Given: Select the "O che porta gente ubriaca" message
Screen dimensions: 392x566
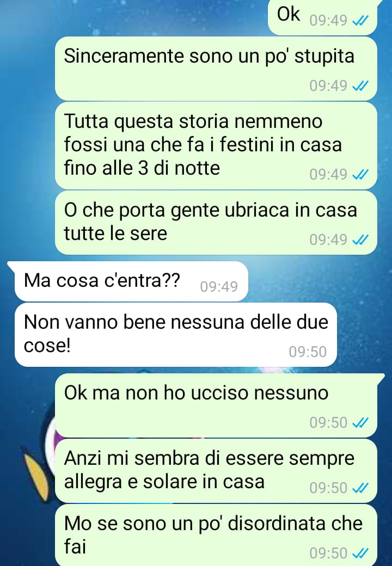Looking at the screenshot, I should click(216, 223).
